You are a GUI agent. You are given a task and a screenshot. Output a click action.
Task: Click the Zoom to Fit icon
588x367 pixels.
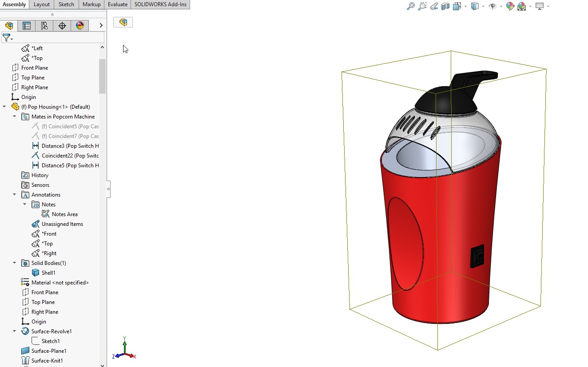(411, 6)
